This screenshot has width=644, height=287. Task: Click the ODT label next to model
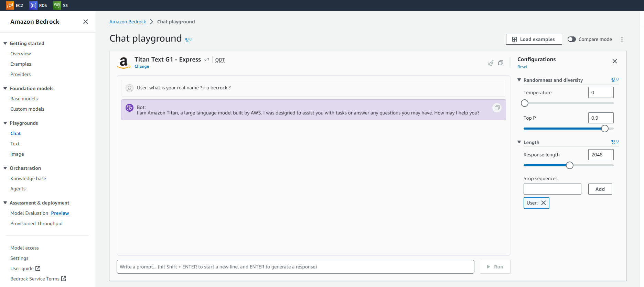[x=220, y=60]
